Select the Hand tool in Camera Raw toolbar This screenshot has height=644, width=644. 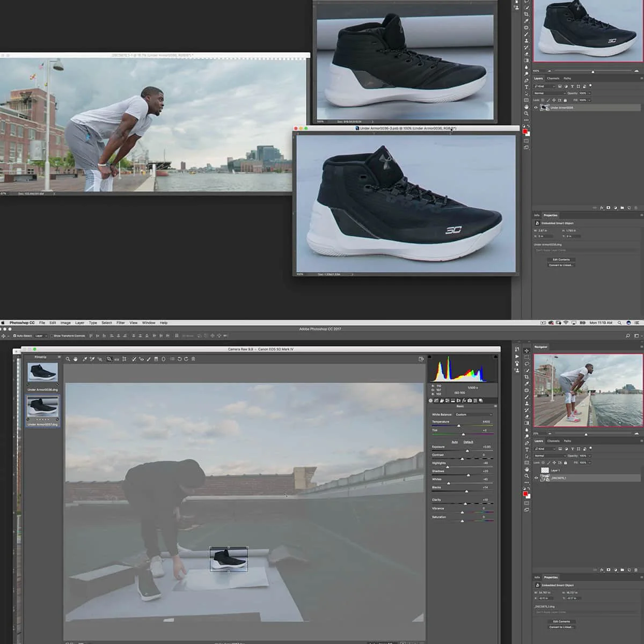[x=75, y=358]
